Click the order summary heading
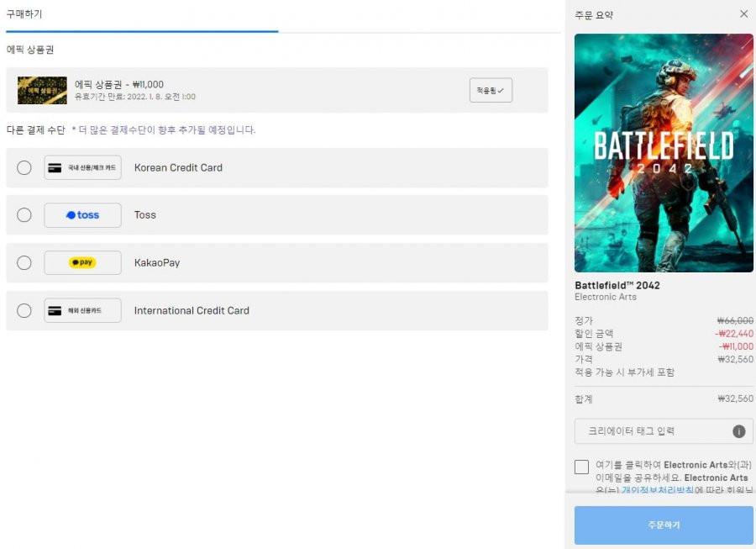 (594, 15)
